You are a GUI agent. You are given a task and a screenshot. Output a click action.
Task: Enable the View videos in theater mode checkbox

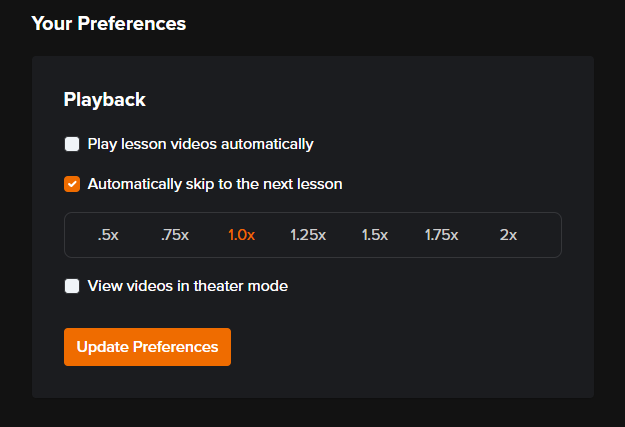[x=72, y=286]
